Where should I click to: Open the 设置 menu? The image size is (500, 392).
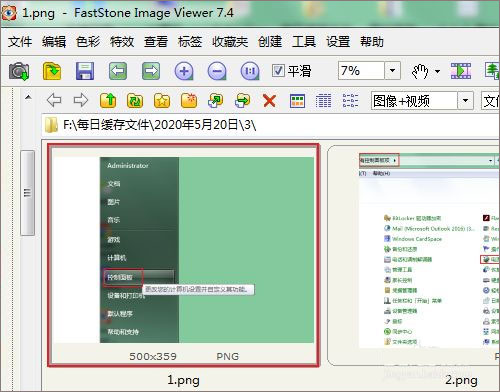pos(338,42)
